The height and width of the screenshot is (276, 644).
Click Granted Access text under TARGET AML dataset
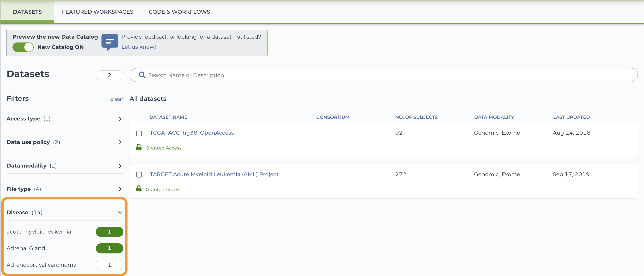tap(164, 189)
